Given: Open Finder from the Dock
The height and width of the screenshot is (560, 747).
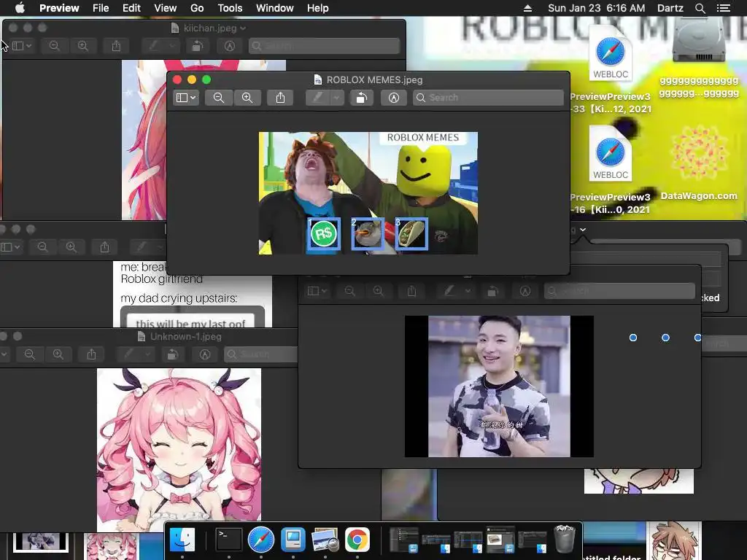Looking at the screenshot, I should (x=182, y=540).
